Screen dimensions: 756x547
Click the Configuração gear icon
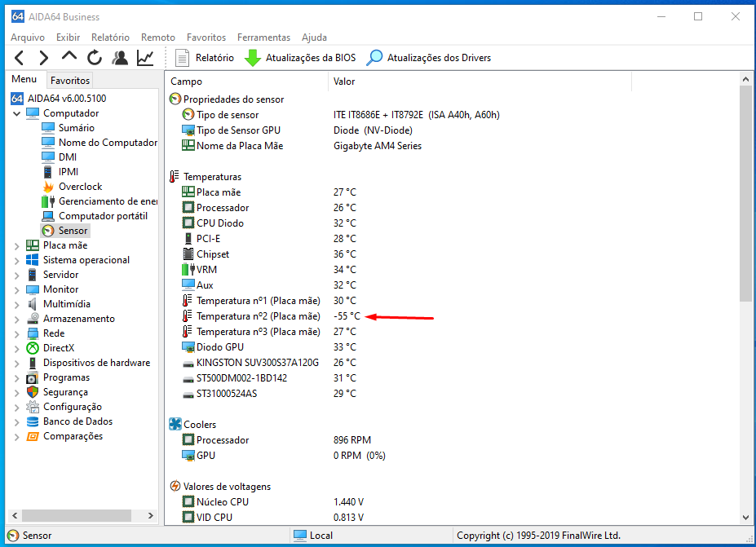tap(33, 407)
